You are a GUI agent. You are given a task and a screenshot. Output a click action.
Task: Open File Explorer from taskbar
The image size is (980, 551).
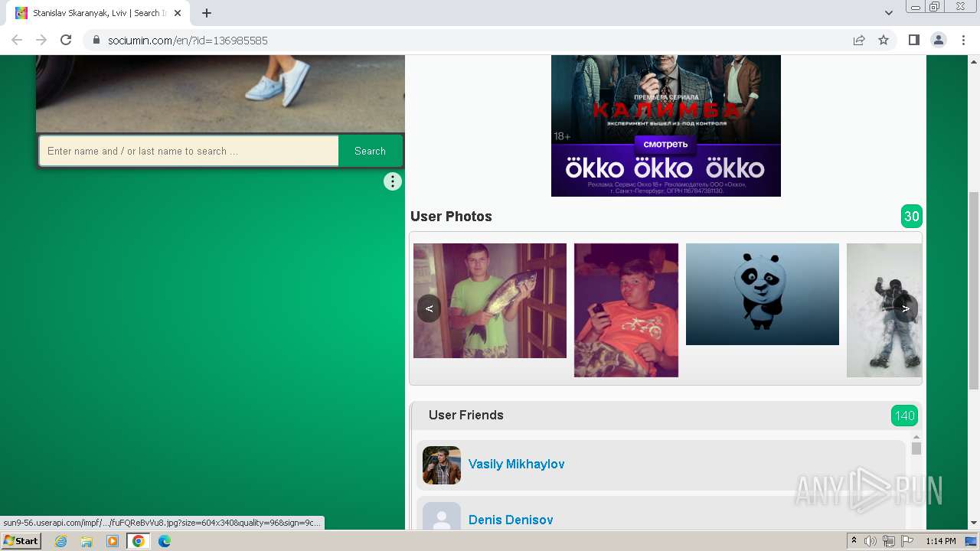(87, 541)
